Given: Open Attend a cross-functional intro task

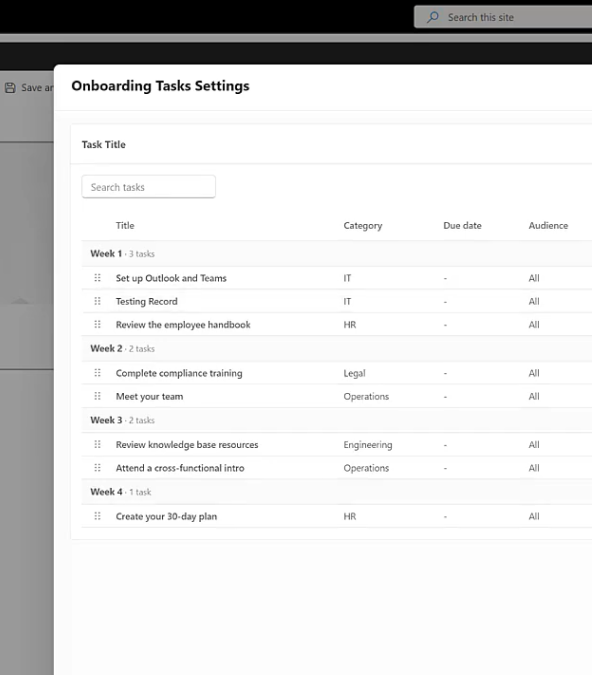Looking at the screenshot, I should click(x=180, y=468).
